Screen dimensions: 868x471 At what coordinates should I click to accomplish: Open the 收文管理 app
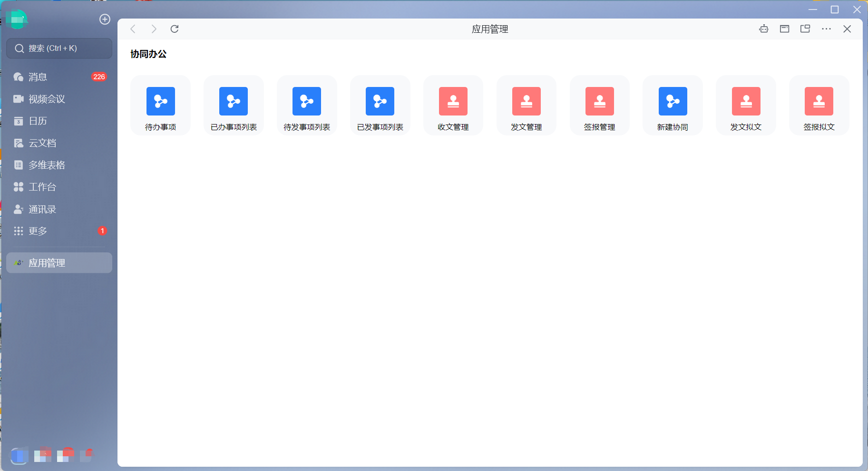pyautogui.click(x=453, y=106)
